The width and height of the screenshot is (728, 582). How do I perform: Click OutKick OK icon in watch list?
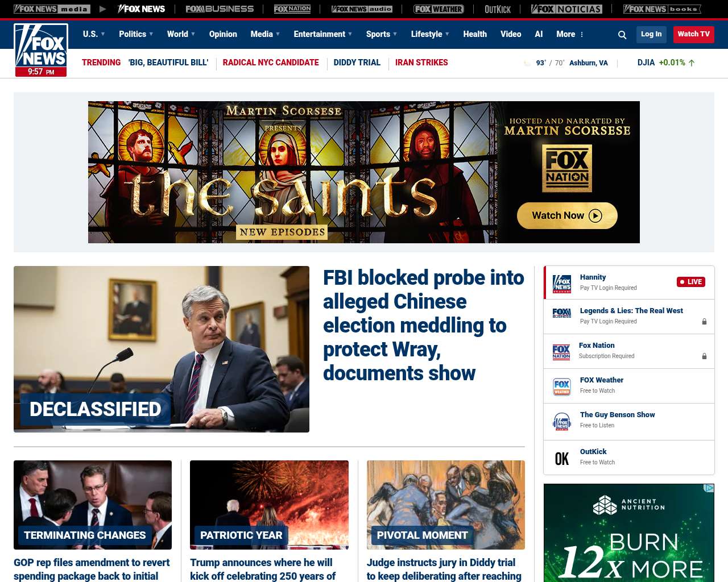(x=562, y=459)
